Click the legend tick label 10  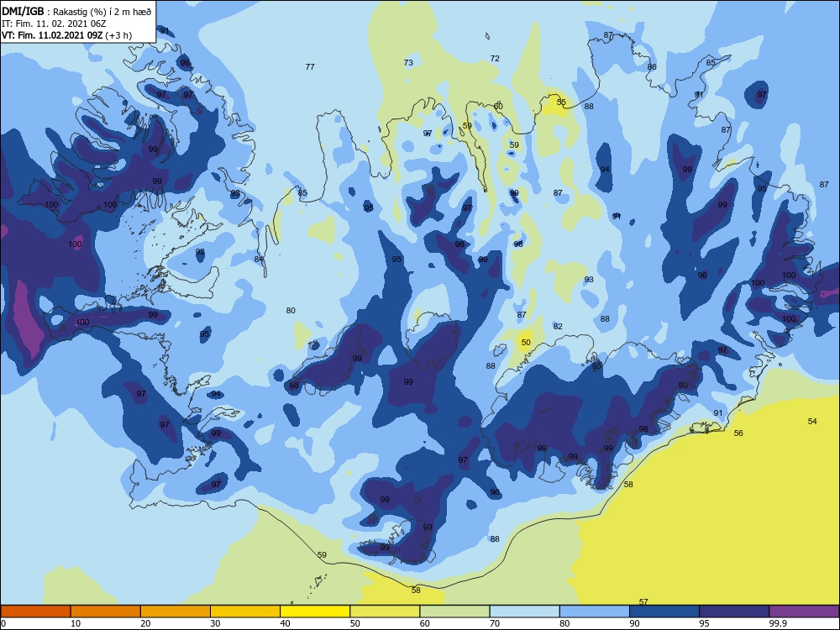click(76, 623)
